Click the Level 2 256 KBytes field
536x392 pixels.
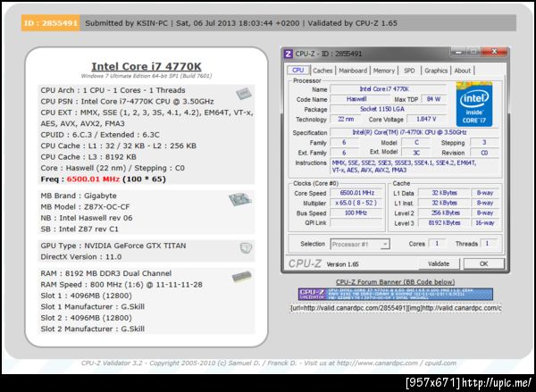[444, 213]
